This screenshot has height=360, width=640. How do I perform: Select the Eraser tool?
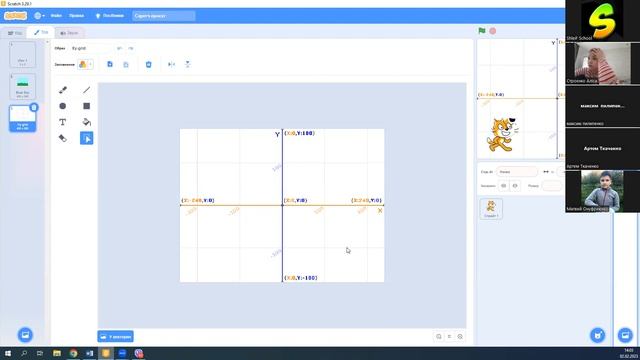62,138
